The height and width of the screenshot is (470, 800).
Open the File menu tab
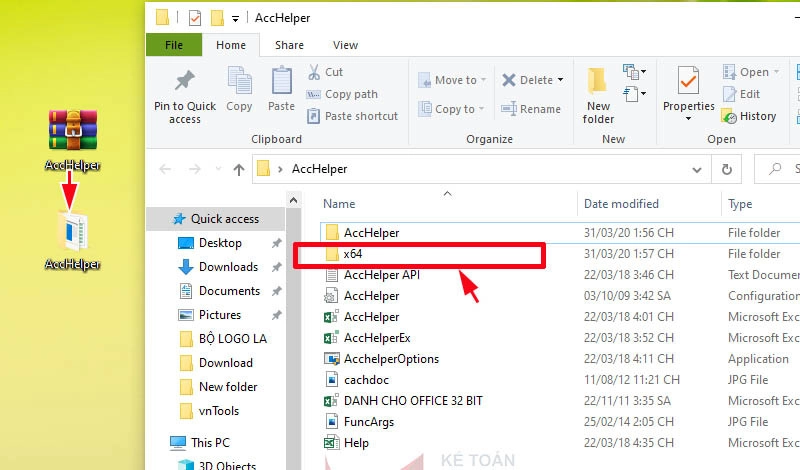tap(173, 45)
